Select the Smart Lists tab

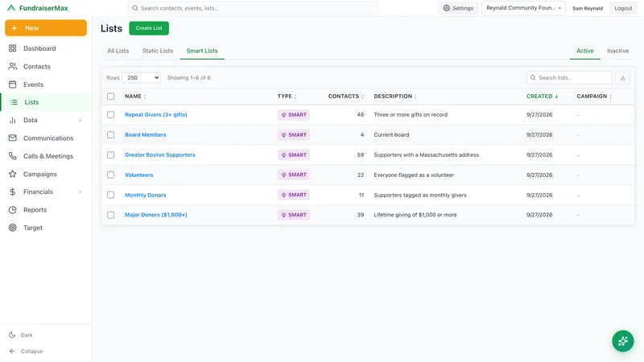click(202, 51)
